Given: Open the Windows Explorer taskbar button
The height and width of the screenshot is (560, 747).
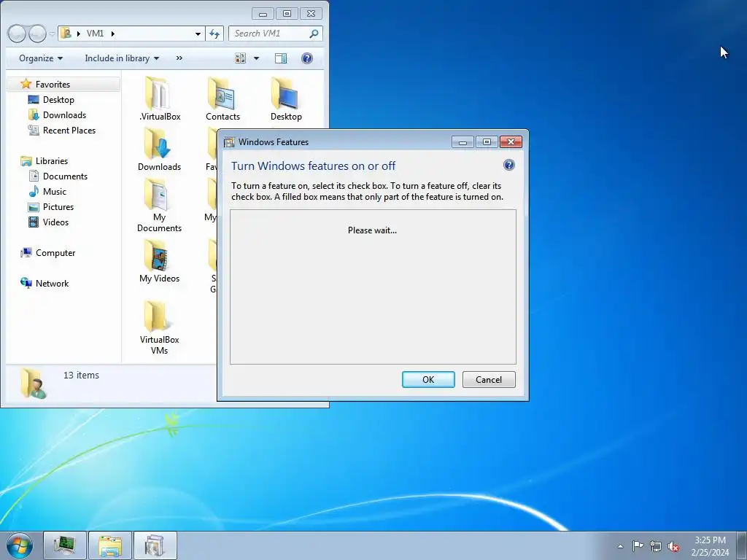Looking at the screenshot, I should (x=109, y=545).
